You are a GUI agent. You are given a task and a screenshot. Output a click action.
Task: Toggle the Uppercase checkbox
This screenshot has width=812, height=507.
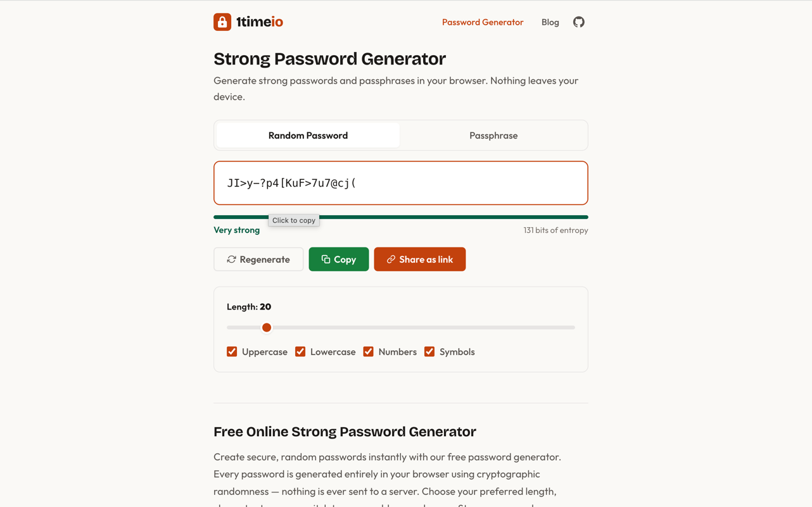pyautogui.click(x=232, y=352)
